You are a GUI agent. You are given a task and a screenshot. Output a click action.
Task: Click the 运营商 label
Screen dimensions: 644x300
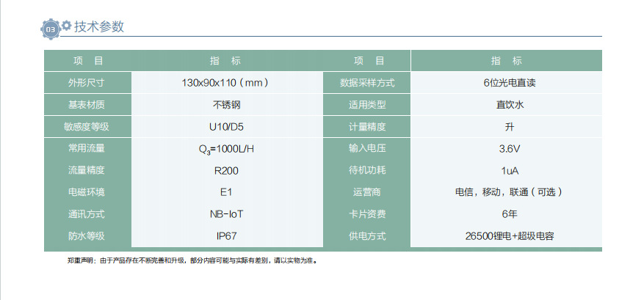pos(367,192)
